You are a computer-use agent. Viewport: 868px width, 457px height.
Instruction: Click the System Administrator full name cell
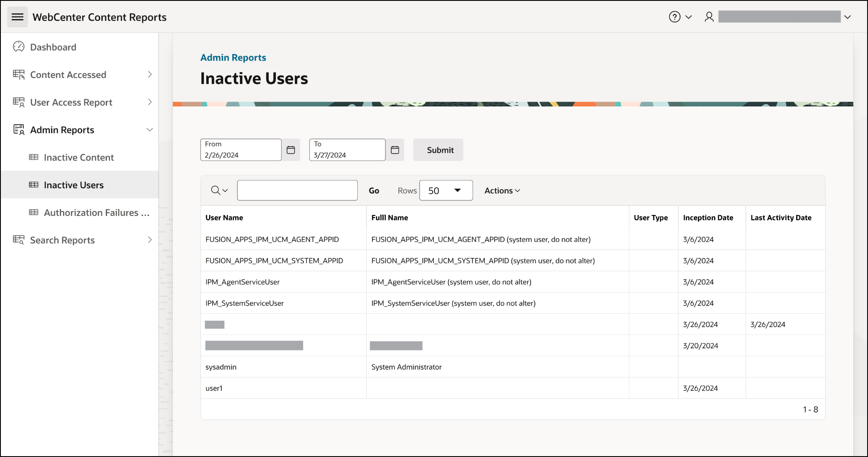498,367
